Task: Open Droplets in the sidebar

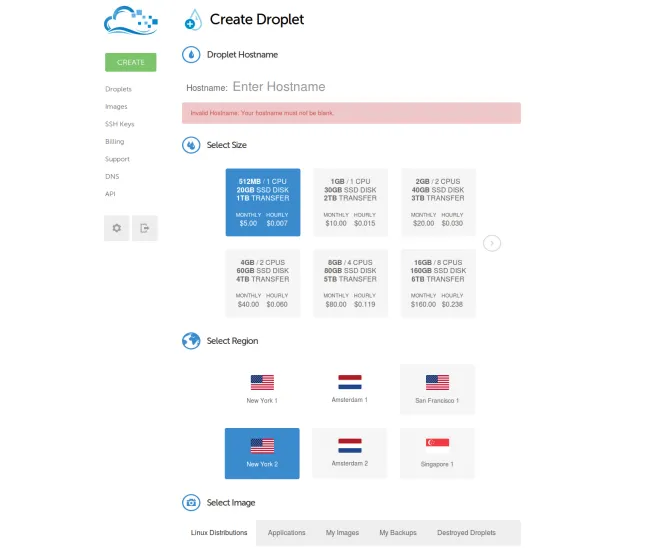Action: click(118, 89)
